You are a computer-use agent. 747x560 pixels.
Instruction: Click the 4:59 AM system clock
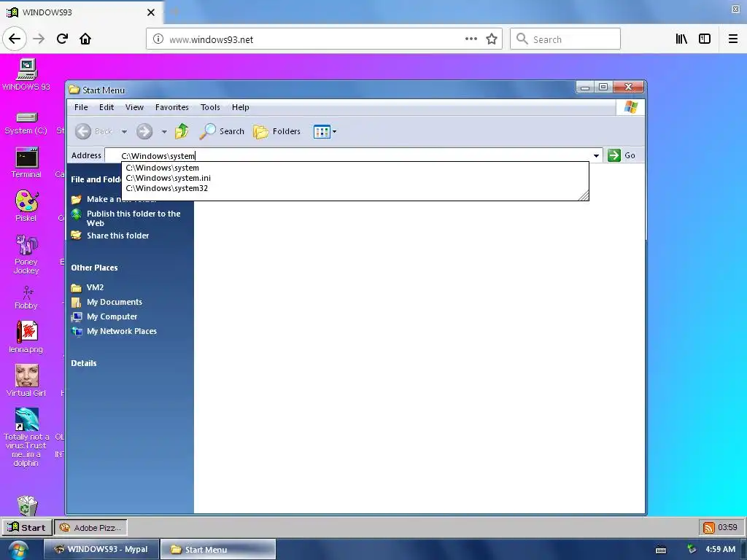point(720,549)
